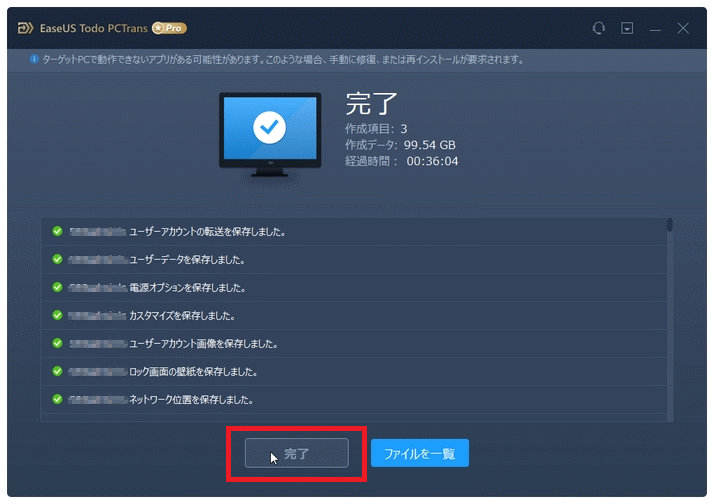Open the ファイルを一覧 file list
Screen dimensions: 714x504
pos(419,454)
